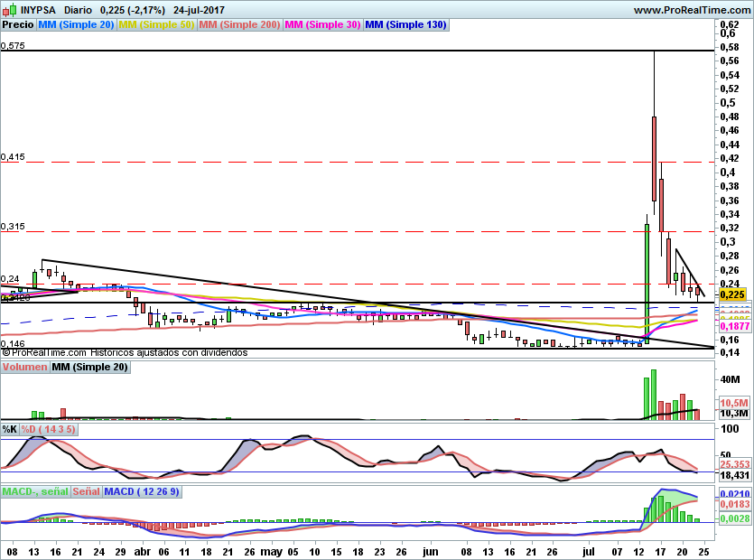The image size is (754, 560).
Task: Click the 0,48 price axis label
Action: tap(730, 117)
